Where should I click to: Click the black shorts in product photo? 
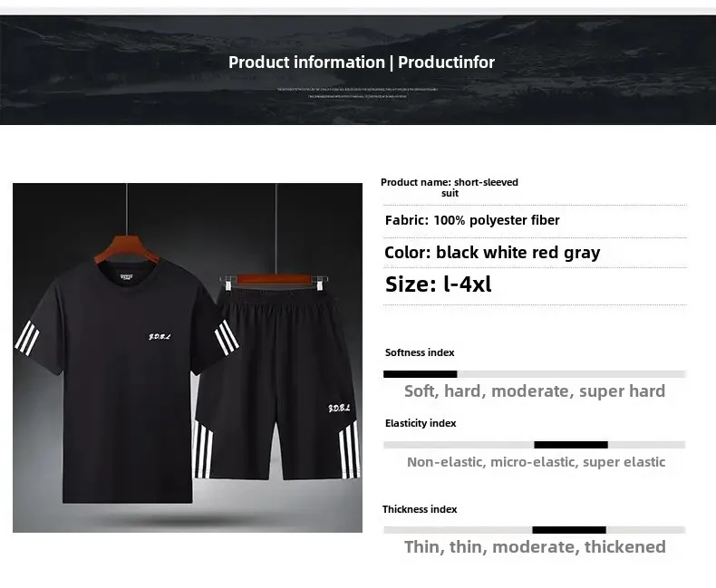(277, 383)
